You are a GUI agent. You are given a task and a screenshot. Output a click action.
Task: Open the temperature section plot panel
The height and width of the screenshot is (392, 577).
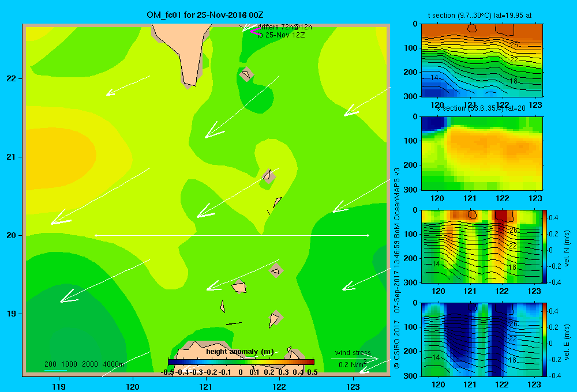(482, 61)
